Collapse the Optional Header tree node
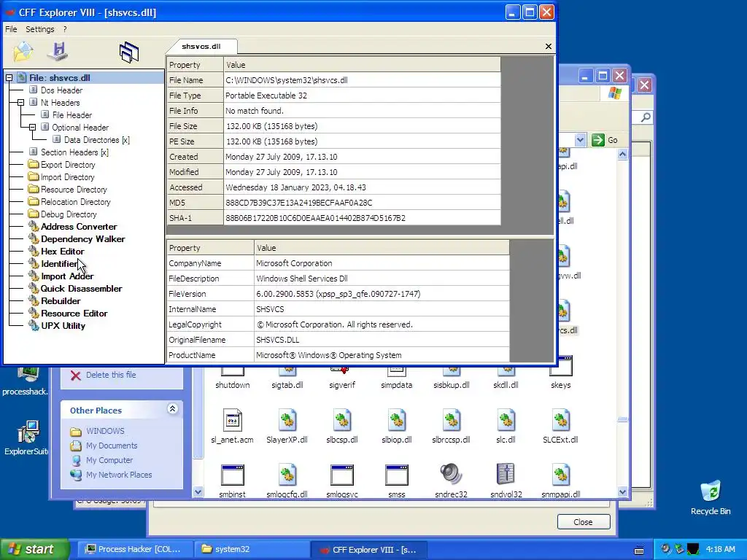 (32, 127)
